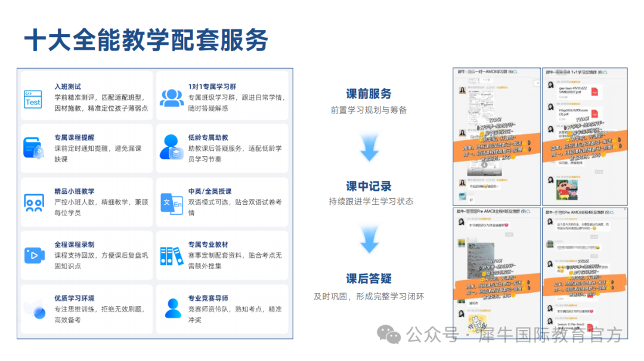Click the text 前置学习规划与筹备
Screen dimensions: 644x361
(x=369, y=110)
